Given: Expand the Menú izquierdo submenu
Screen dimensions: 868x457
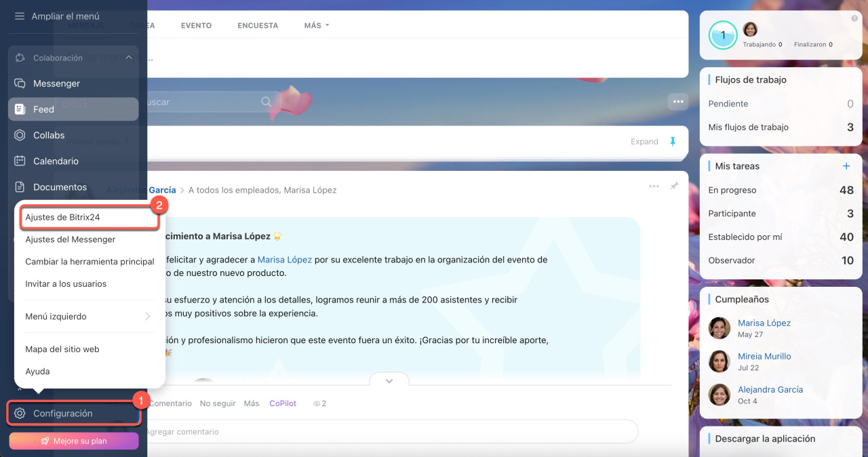Looking at the screenshot, I should click(88, 317).
